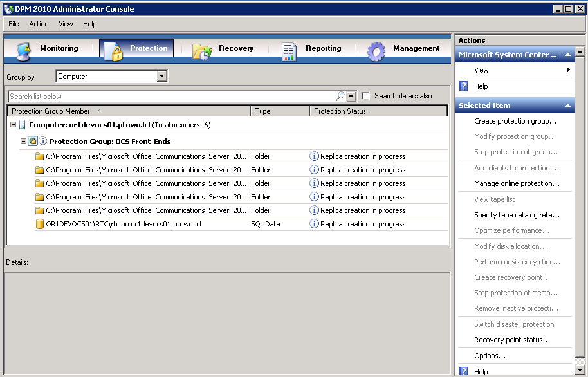
Task: Collapse the Microsoft System Center section
Action: tap(567, 55)
